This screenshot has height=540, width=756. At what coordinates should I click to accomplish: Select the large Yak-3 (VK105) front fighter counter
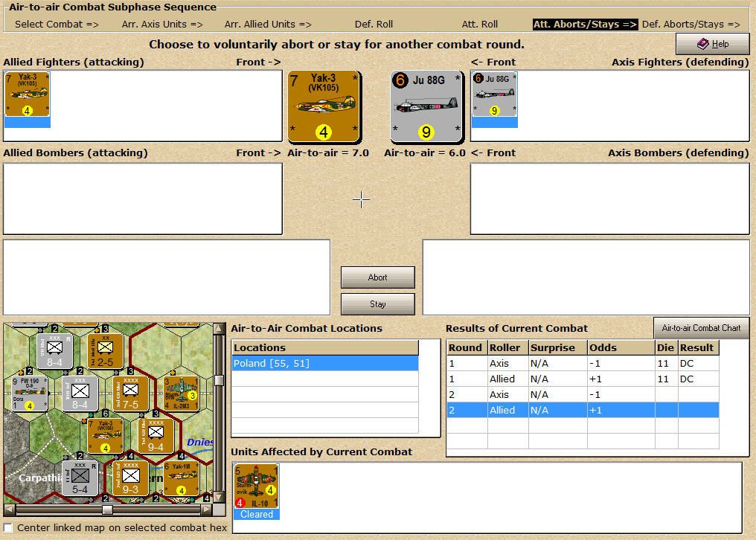pos(324,106)
